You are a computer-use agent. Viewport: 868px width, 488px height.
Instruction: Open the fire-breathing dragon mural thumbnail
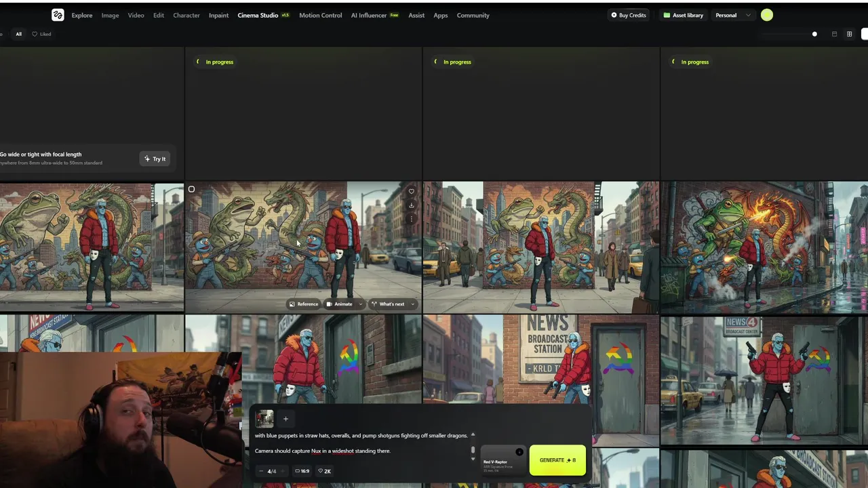[764, 247]
